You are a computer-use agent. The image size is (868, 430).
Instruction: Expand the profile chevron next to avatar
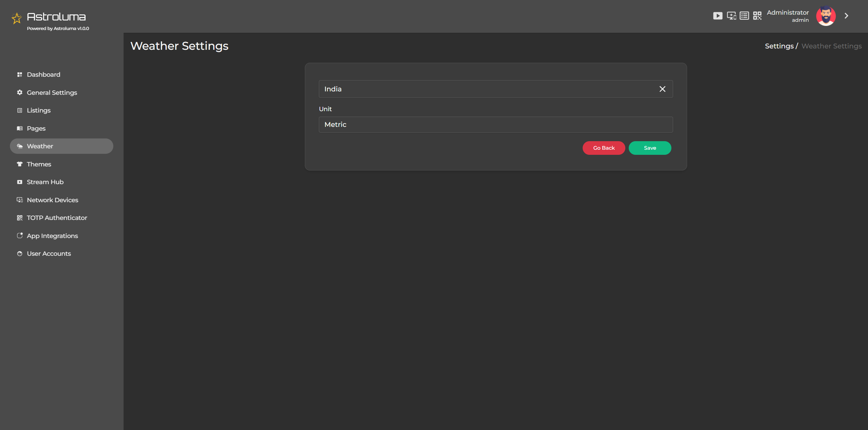[x=846, y=16]
